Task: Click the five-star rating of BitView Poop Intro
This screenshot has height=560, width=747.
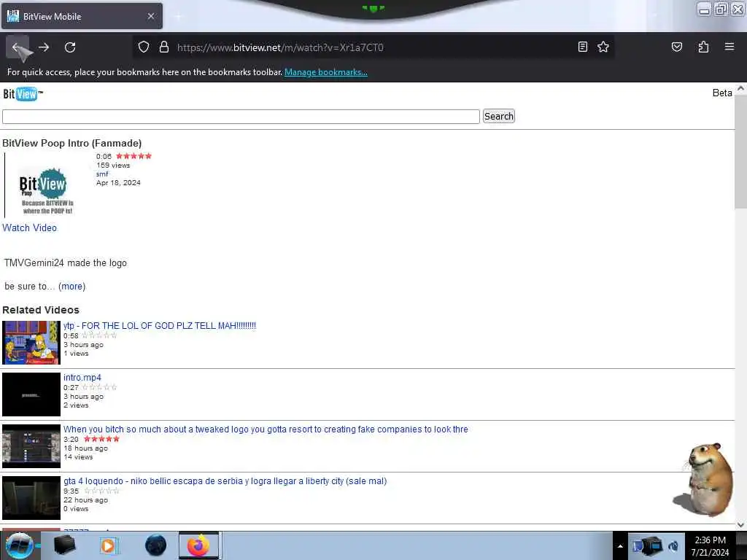Action: (x=134, y=156)
